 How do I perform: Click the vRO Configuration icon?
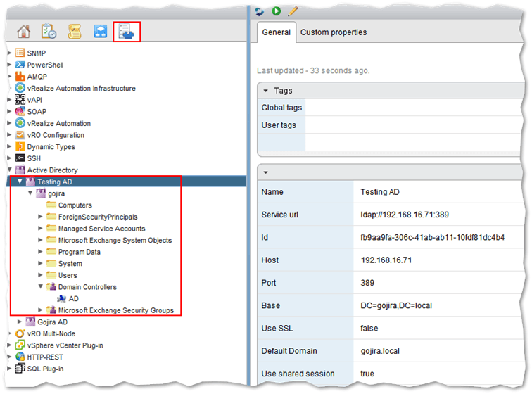[x=20, y=134]
